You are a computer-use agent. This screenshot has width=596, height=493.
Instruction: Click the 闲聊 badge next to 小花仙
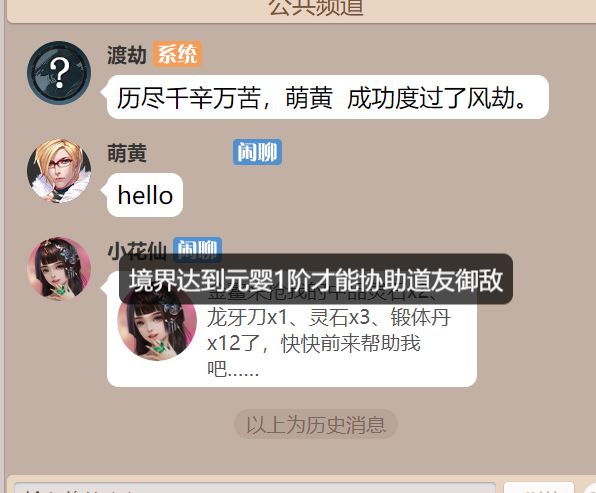coord(197,249)
